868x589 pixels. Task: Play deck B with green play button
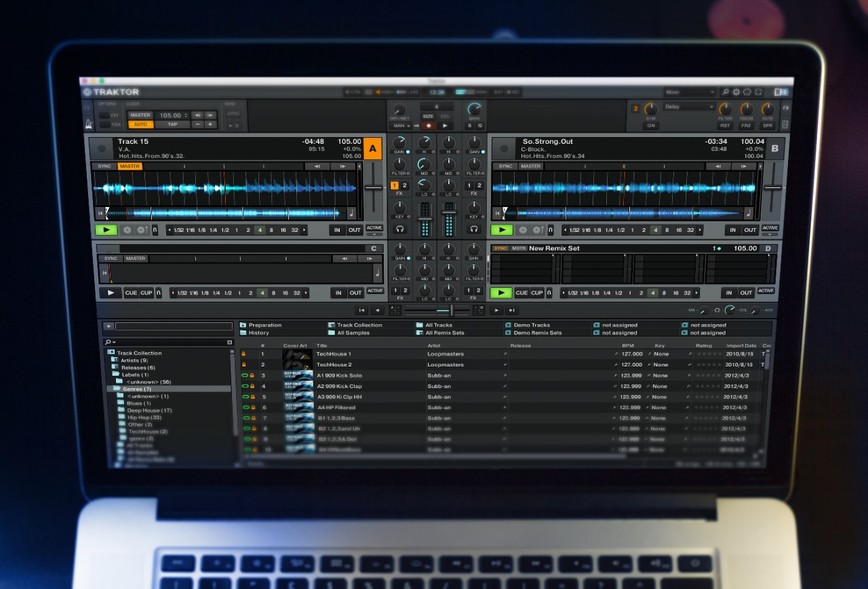pyautogui.click(x=502, y=230)
